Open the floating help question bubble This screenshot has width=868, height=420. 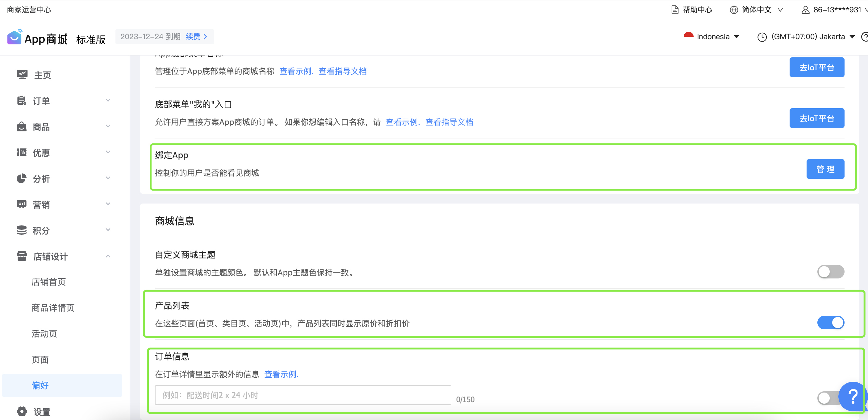tap(853, 397)
